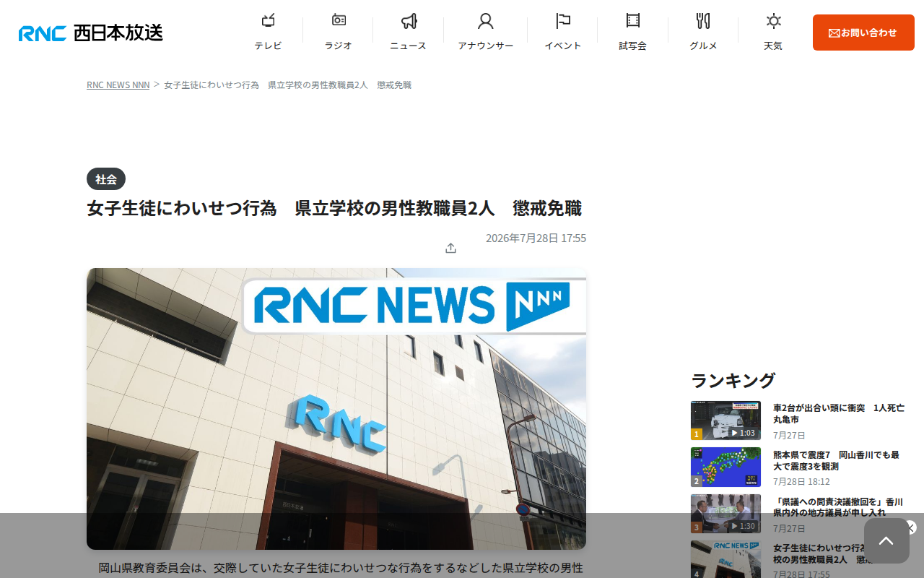Open the rank 3 assembly video thumbnail
Viewport: 924px width, 578px height.
pyautogui.click(x=725, y=514)
